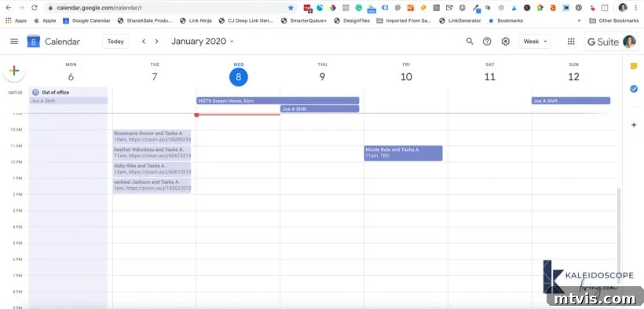Select Tuesday 7 day header
This screenshot has height=309, width=644.
[155, 73]
